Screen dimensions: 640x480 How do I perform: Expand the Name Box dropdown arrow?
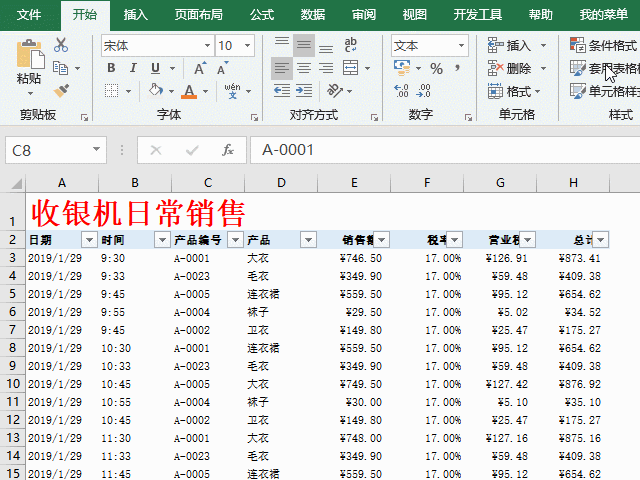coord(96,149)
